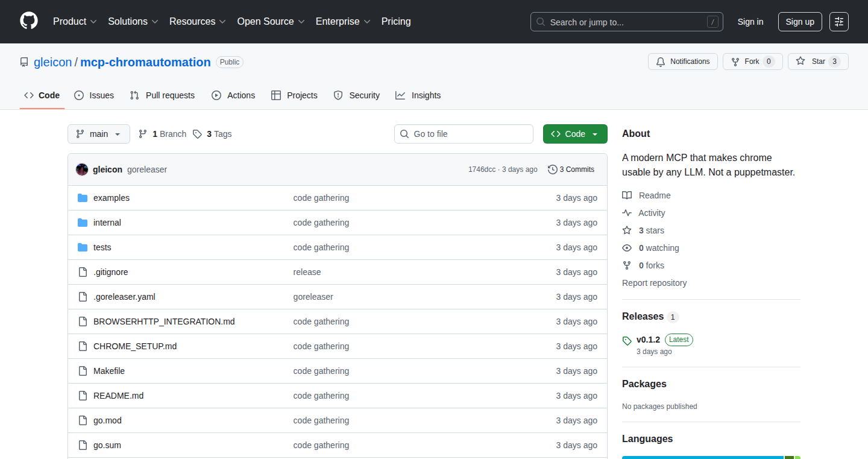
Task: Open the go.sum file
Action: [x=107, y=445]
